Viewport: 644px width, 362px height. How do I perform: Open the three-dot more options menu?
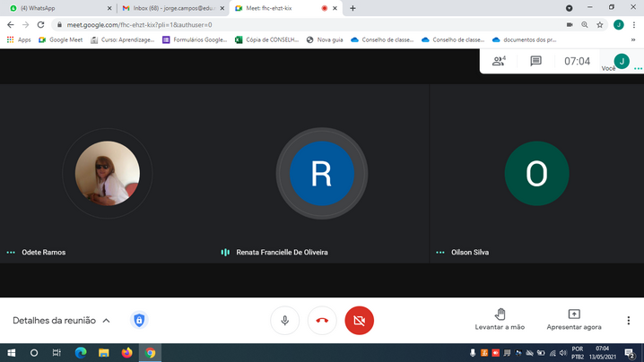pos(628,321)
